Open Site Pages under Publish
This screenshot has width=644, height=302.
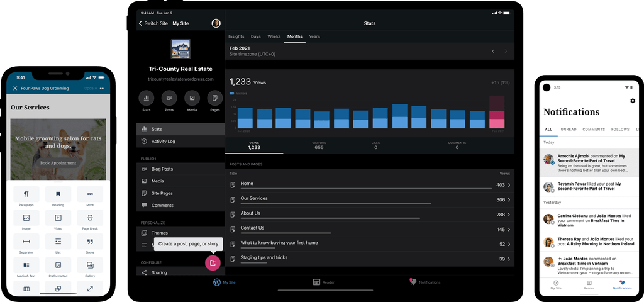point(180,193)
